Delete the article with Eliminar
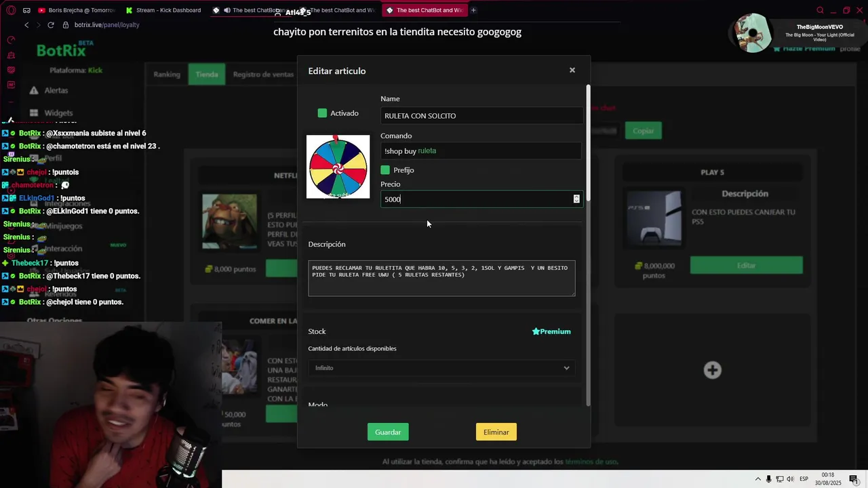This screenshot has height=488, width=868. point(496,432)
